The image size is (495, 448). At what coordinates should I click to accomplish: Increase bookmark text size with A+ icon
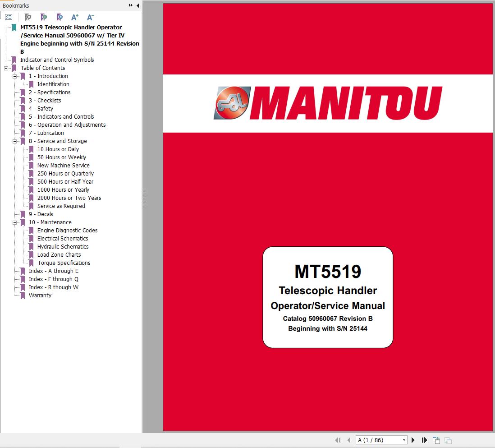(74, 17)
